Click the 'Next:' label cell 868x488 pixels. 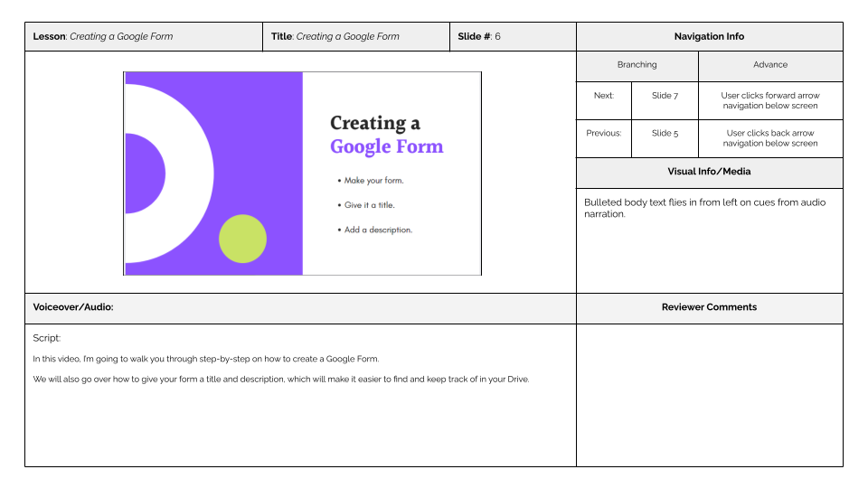click(604, 100)
